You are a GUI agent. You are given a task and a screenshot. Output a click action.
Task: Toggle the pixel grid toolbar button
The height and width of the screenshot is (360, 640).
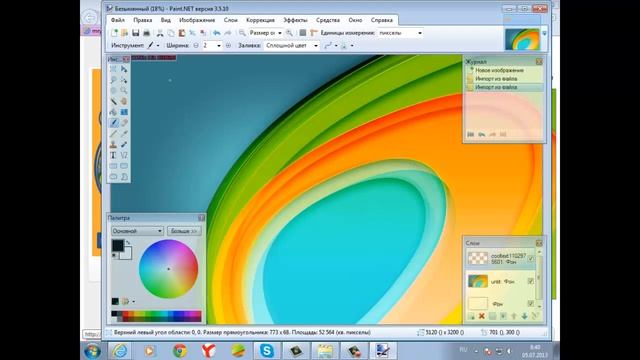[302, 33]
